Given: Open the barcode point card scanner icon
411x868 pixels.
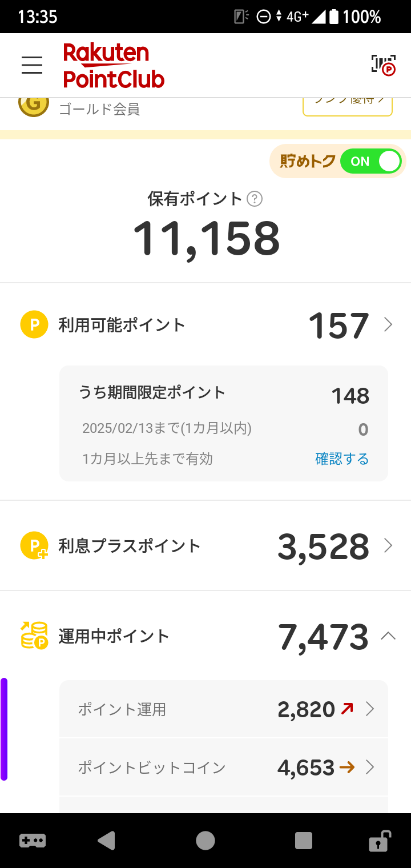Looking at the screenshot, I should tap(383, 65).
